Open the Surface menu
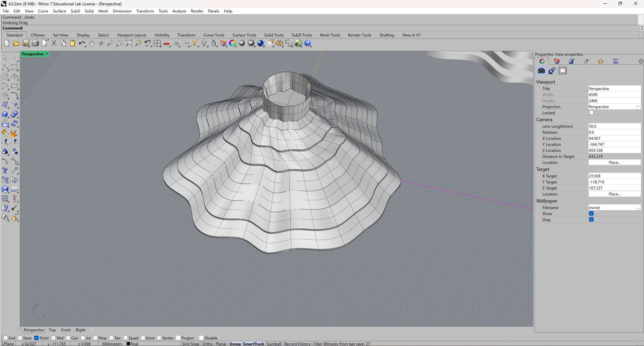The image size is (644, 346). click(59, 11)
